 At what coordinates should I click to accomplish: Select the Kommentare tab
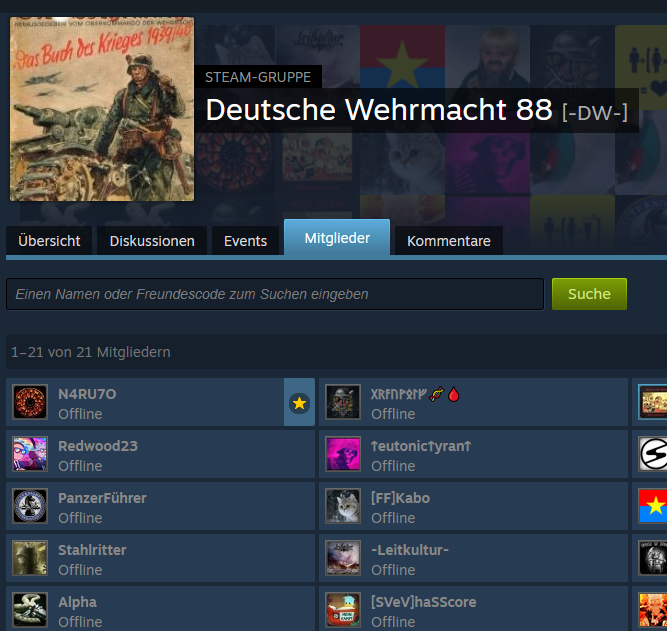point(449,241)
